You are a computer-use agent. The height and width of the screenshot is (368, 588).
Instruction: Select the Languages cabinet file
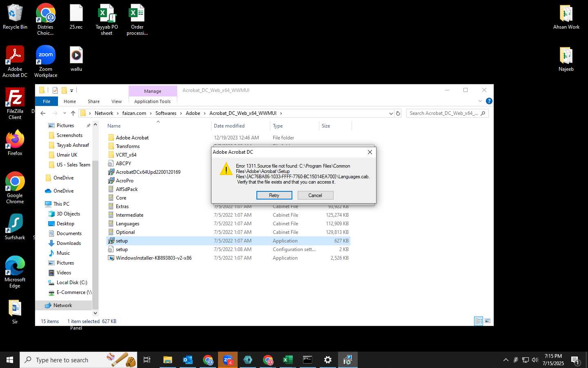[127, 224]
